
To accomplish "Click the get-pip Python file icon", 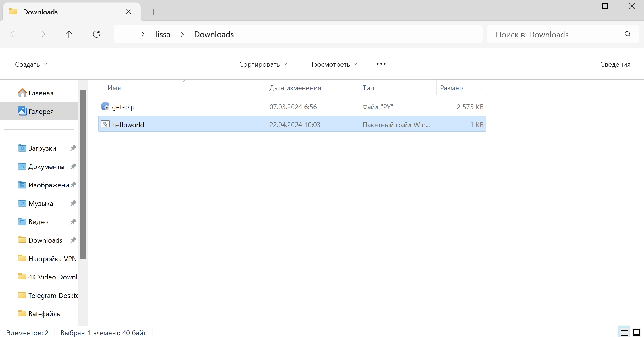I will click(105, 107).
